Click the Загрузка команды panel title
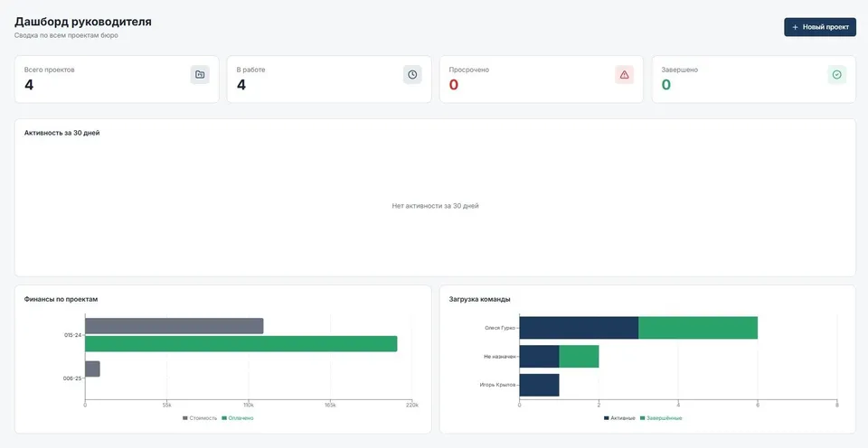Viewport: 868px width, 448px height. [479, 299]
